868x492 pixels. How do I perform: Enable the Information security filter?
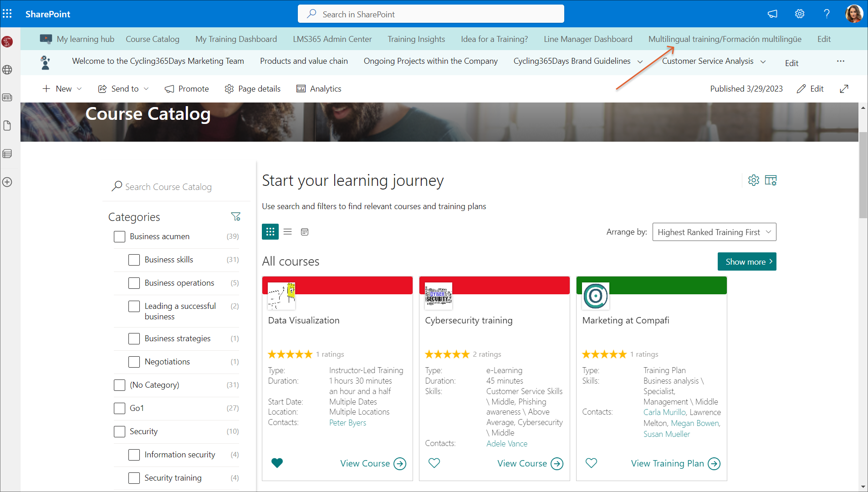(x=134, y=455)
